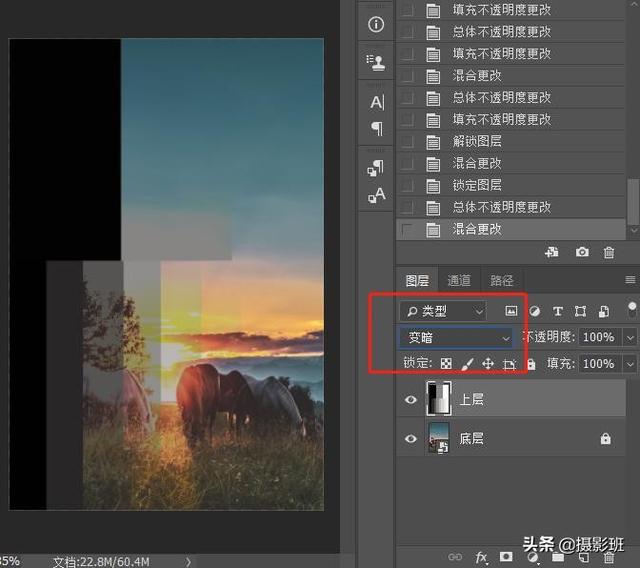Screen dimensions: 640x568
Task: Filter layers by pixel layer icon
Action: tap(511, 311)
